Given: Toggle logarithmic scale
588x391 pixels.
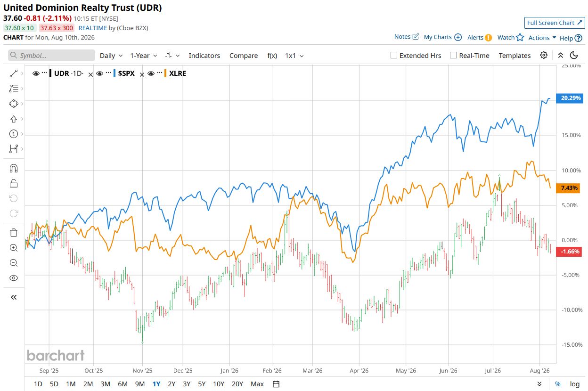Looking at the screenshot, I should 575,384.
